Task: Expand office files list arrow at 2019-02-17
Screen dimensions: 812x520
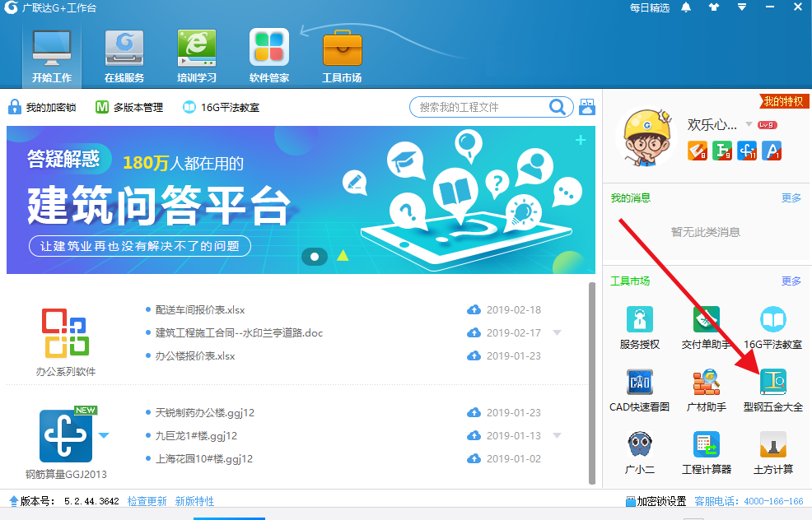Action: pyautogui.click(x=558, y=332)
